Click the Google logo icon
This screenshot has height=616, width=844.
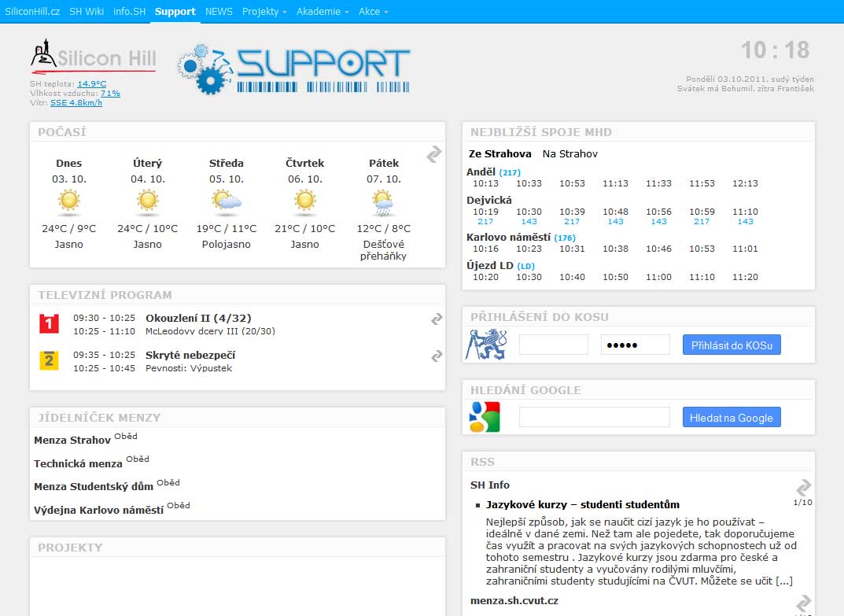(485, 417)
